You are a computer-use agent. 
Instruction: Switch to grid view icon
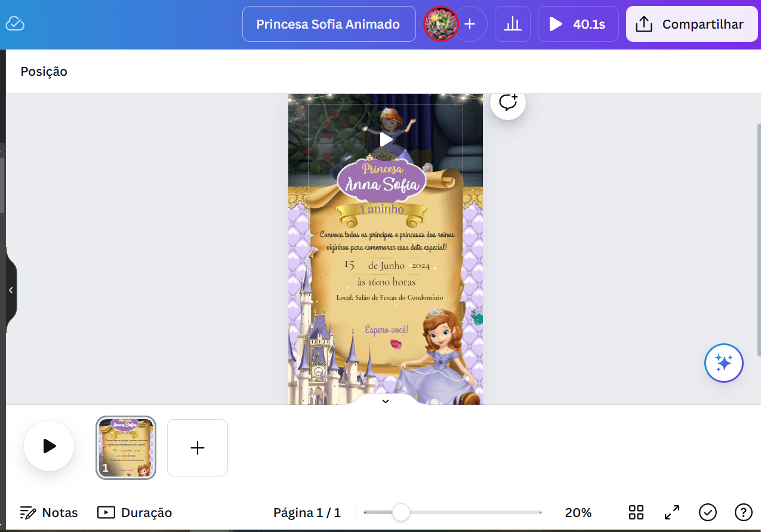click(636, 512)
